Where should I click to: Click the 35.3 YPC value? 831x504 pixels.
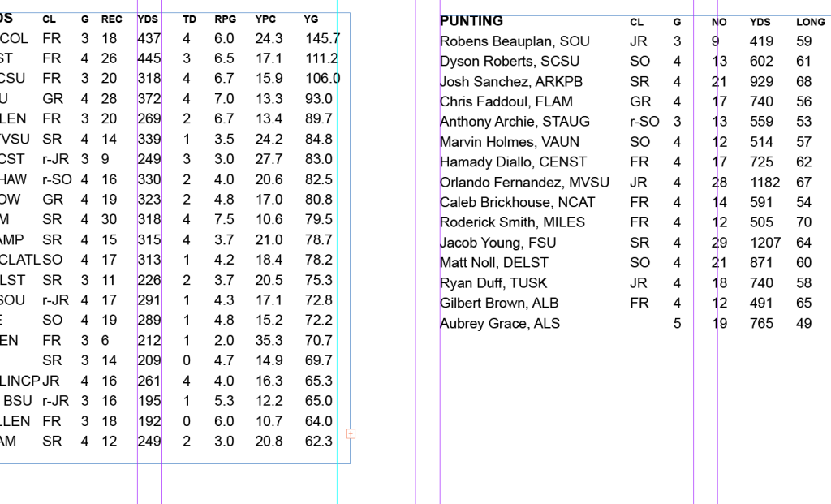pos(269,340)
